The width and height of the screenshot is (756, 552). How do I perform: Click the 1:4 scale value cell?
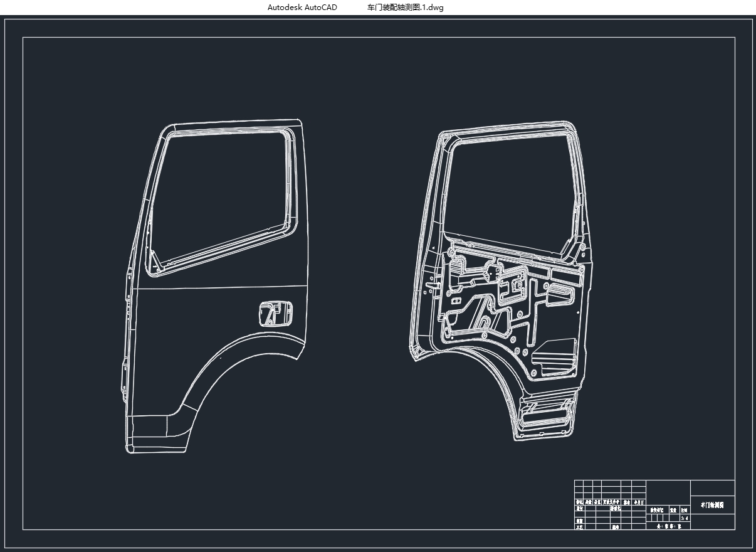coord(685,518)
